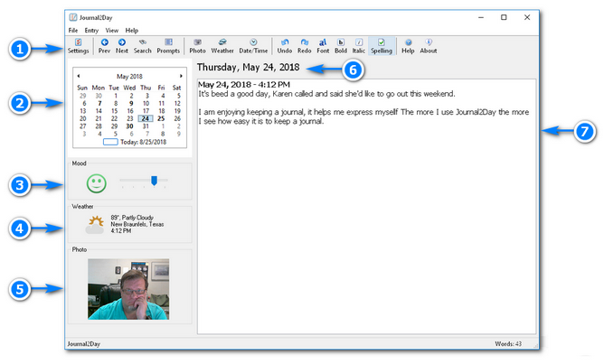Open the Prompts tool
This screenshot has width=604, height=364.
(168, 46)
